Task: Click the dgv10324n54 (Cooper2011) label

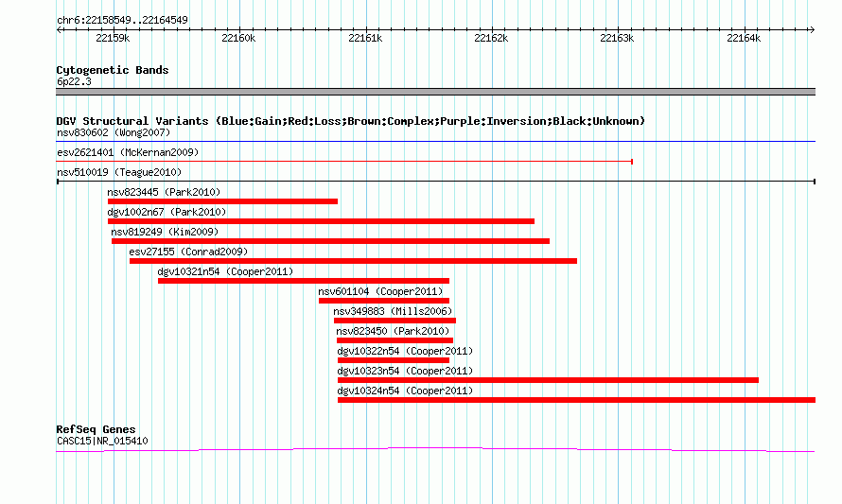Action: (x=406, y=391)
